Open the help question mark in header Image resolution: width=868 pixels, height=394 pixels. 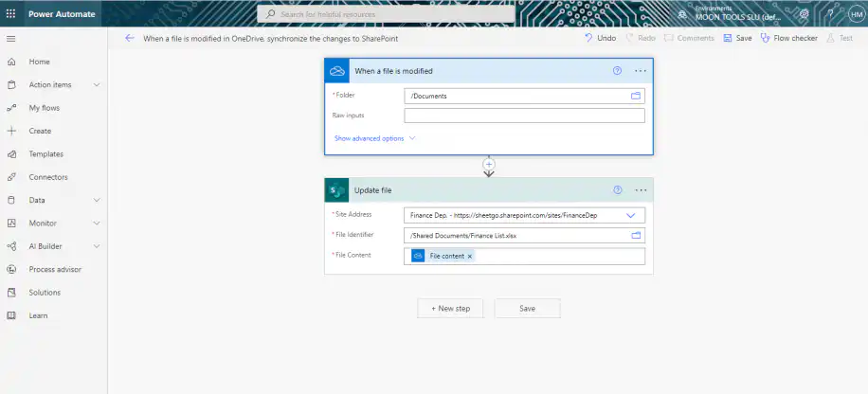tap(830, 14)
